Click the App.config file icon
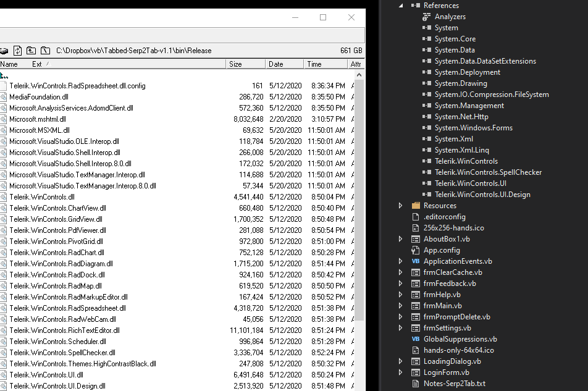This screenshot has height=391, width=588. click(416, 250)
